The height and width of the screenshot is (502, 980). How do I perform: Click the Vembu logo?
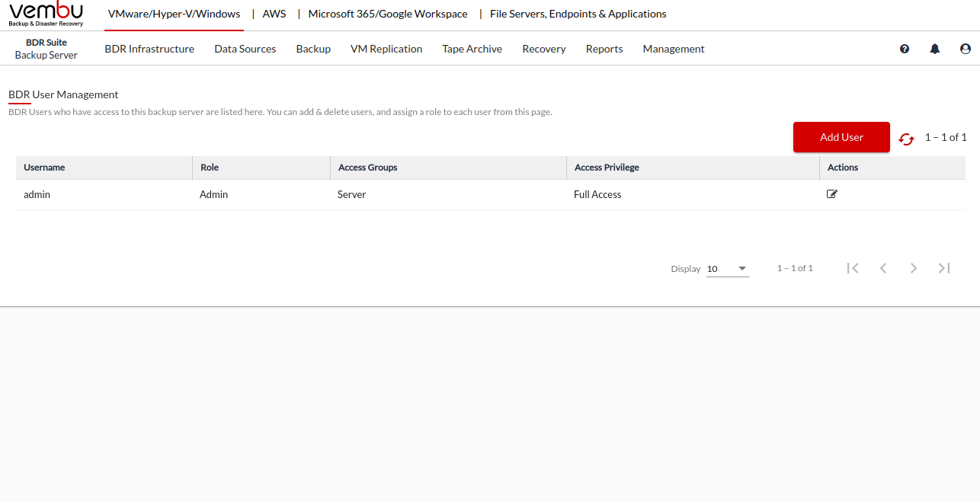46,14
